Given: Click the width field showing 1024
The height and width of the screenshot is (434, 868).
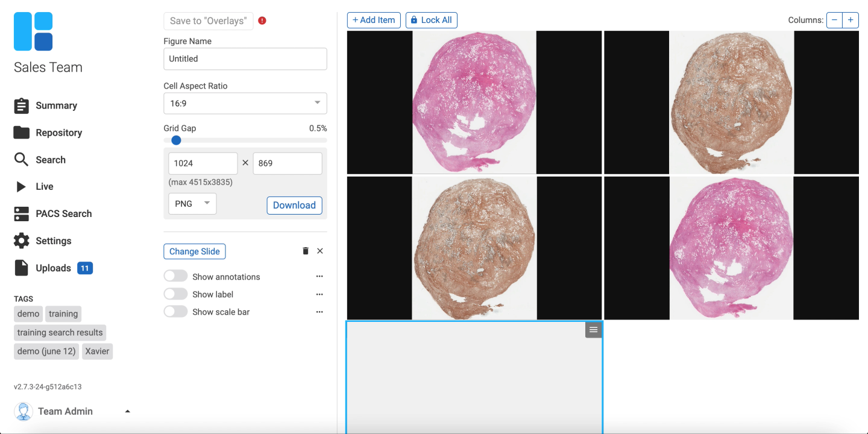Looking at the screenshot, I should coord(203,163).
